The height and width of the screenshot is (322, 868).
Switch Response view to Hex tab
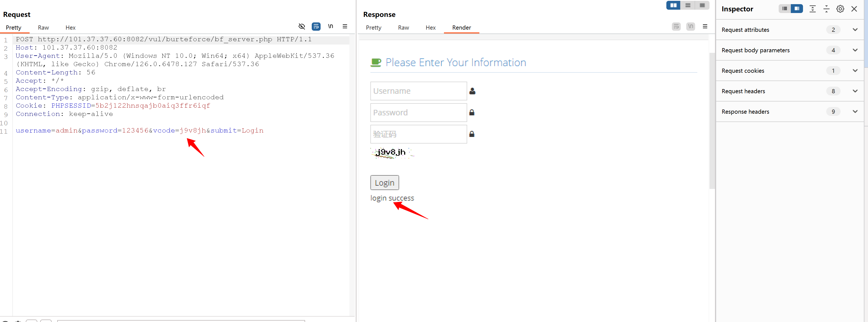(x=430, y=28)
